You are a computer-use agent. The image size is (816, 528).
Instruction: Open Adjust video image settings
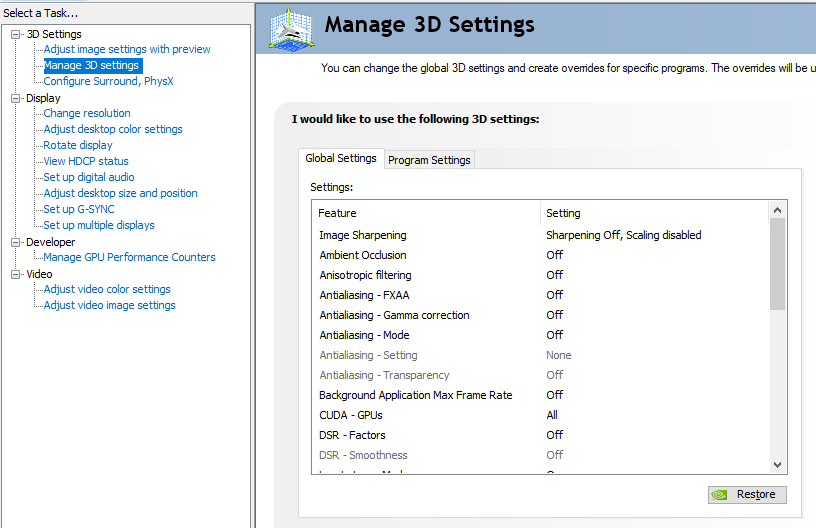coord(109,305)
